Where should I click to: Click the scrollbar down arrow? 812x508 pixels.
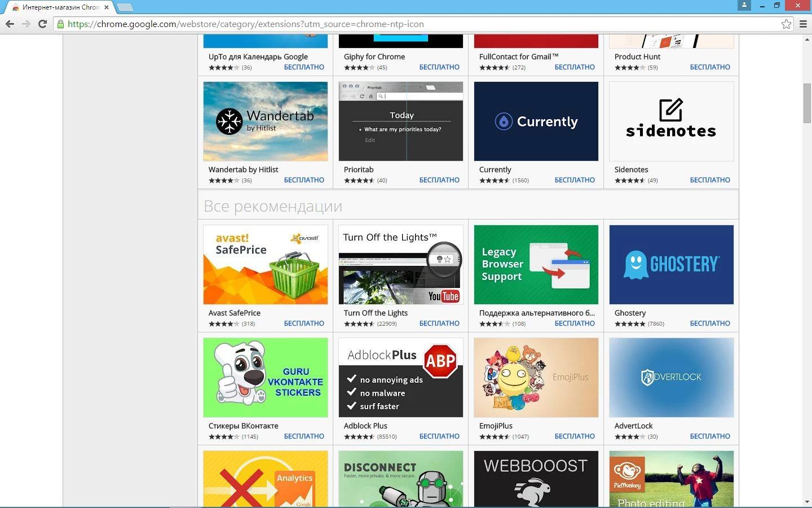point(807,502)
